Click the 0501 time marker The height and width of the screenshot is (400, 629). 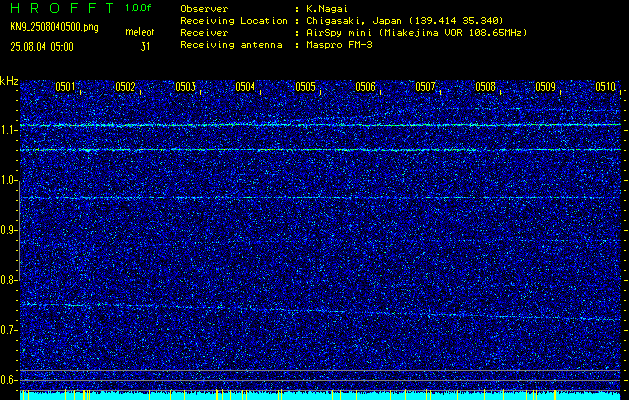pyautogui.click(x=65, y=87)
